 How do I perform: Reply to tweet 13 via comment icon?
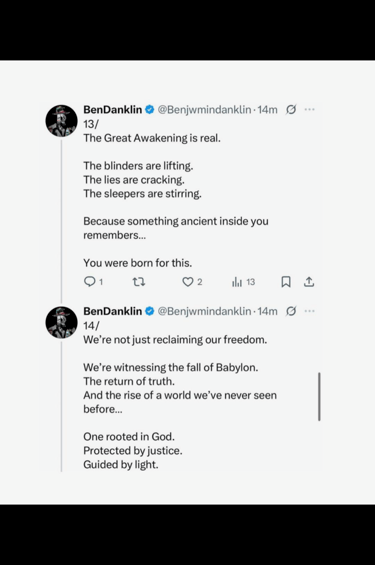click(89, 281)
